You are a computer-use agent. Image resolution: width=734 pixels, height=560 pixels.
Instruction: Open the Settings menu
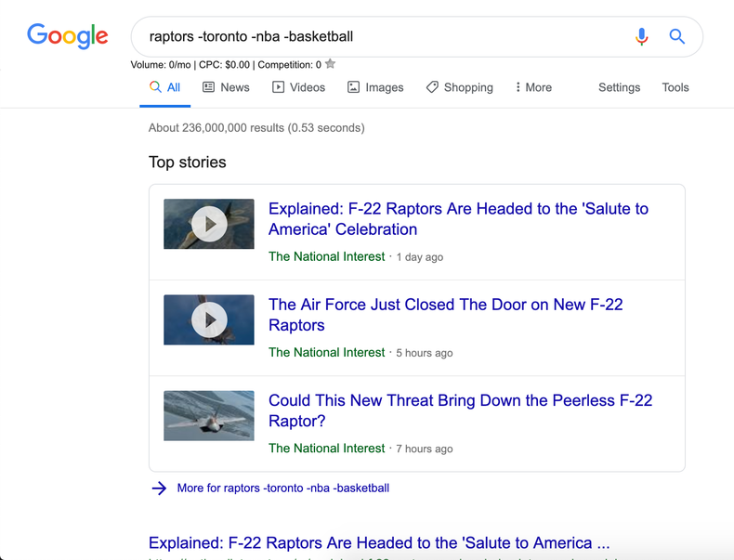coord(619,87)
